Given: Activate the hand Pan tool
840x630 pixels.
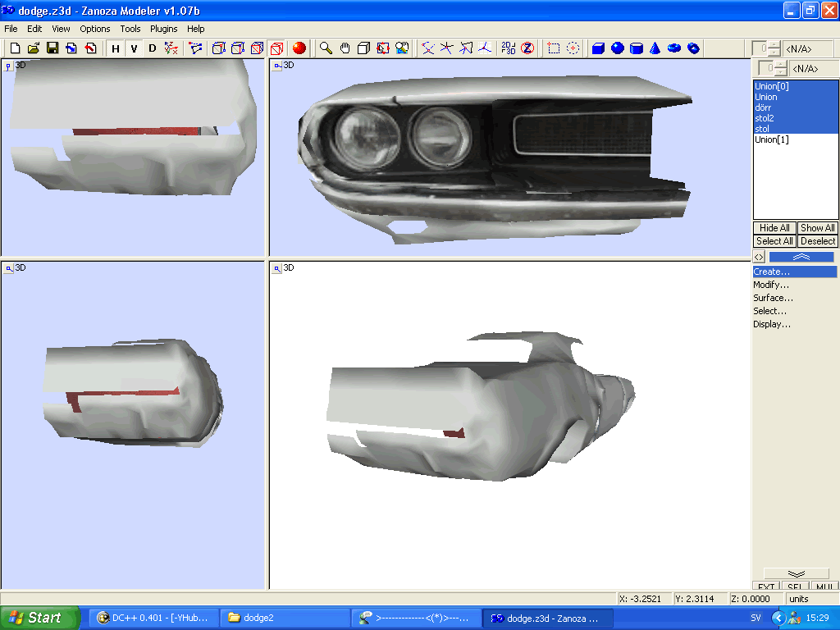Looking at the screenshot, I should tap(345, 48).
